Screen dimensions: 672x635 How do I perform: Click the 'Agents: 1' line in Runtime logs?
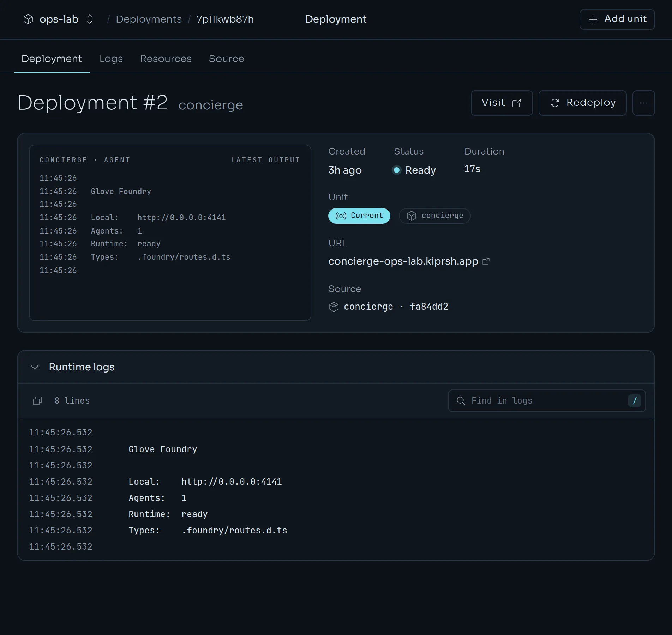(x=157, y=498)
